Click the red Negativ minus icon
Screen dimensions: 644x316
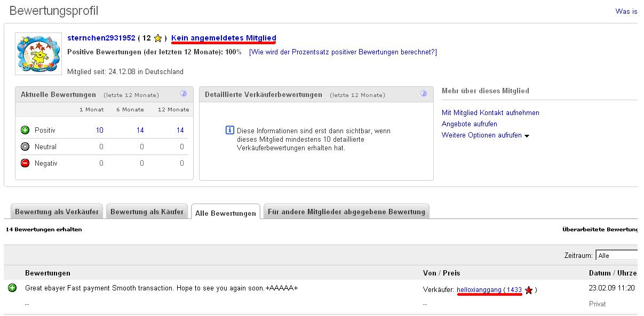click(x=25, y=163)
